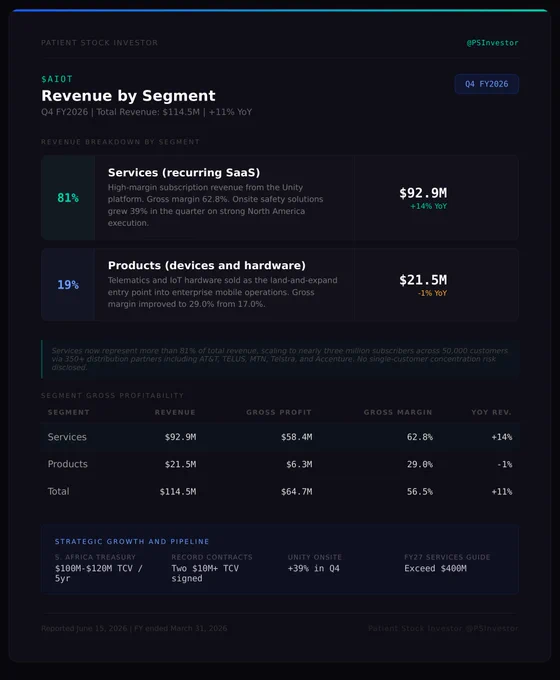Select the Services (recurring SaaS) heading
Viewport: 560px width, 680px height.
tap(184, 173)
